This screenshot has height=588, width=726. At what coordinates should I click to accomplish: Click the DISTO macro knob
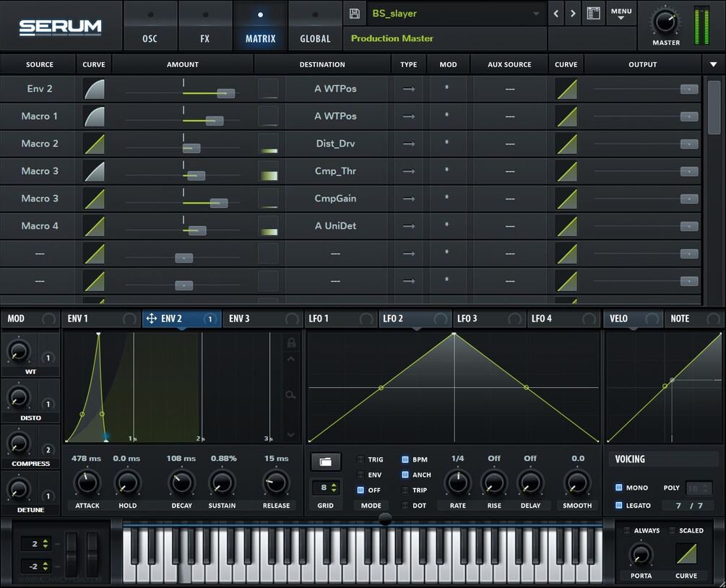click(18, 397)
